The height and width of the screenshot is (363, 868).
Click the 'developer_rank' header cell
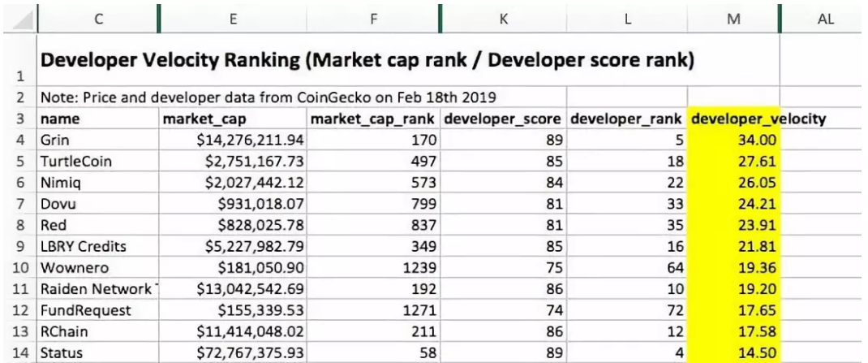(627, 119)
